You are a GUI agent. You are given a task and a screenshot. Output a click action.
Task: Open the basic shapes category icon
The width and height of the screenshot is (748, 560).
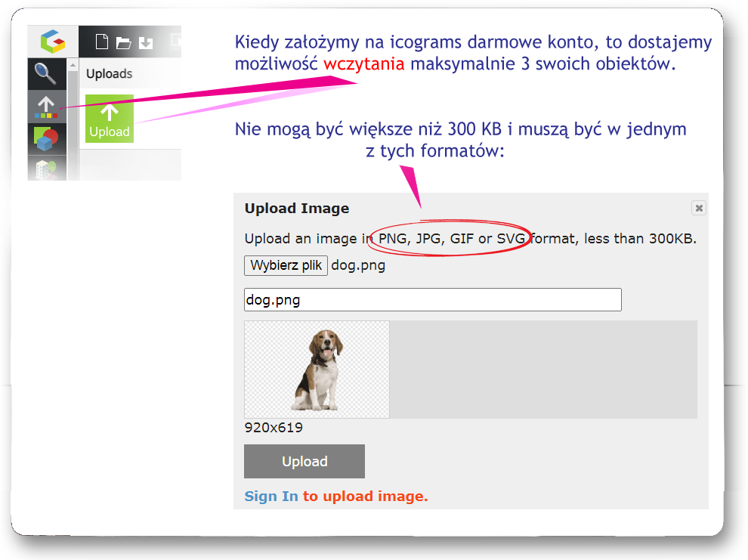coord(47,139)
